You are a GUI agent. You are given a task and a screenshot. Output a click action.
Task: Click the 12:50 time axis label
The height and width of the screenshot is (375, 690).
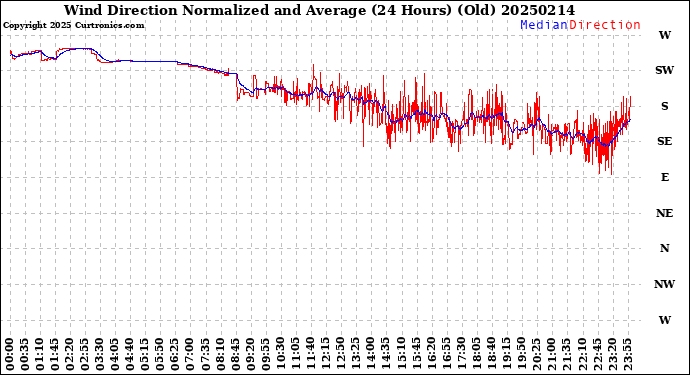(341, 355)
